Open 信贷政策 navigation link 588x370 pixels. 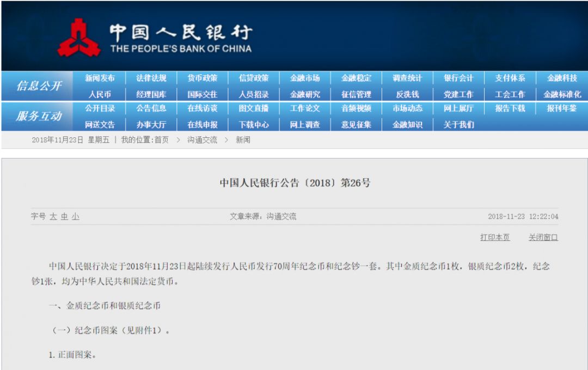pos(254,78)
